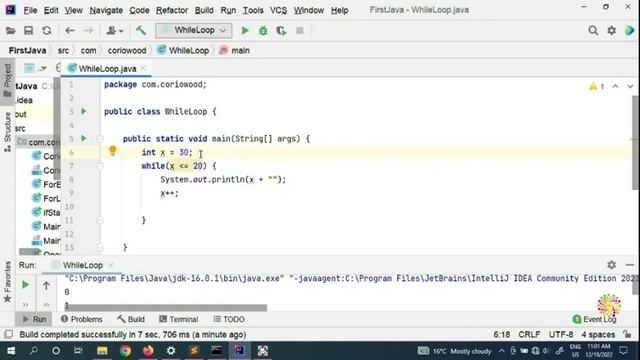The width and height of the screenshot is (640, 360).
Task: Toggle the Favorites tool window side tab
Action: coord(7,282)
